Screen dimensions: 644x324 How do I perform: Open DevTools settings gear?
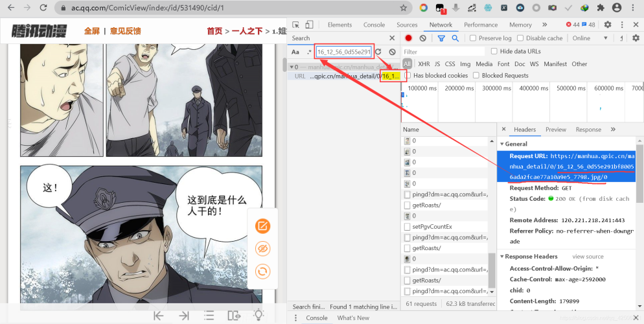(608, 25)
